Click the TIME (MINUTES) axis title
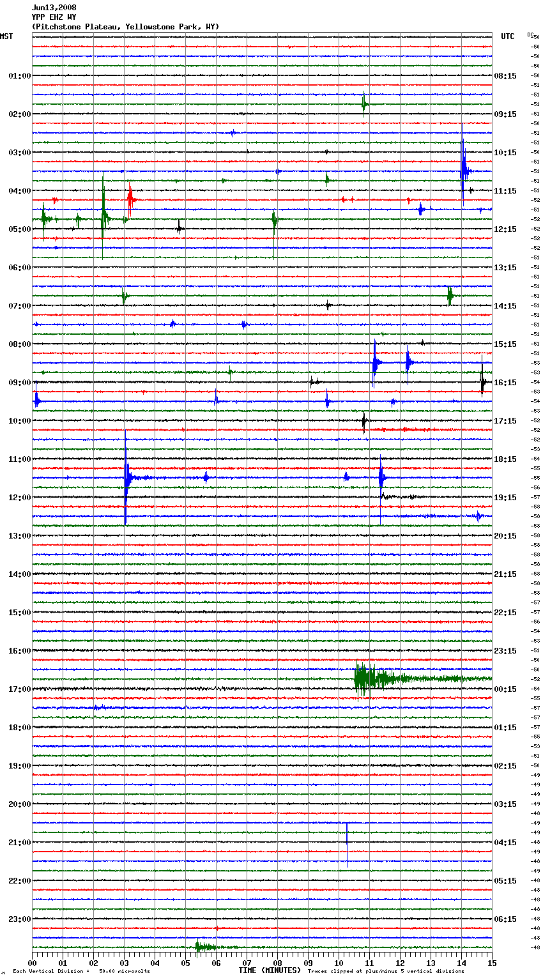The image size is (543, 980). pyautogui.click(x=270, y=970)
